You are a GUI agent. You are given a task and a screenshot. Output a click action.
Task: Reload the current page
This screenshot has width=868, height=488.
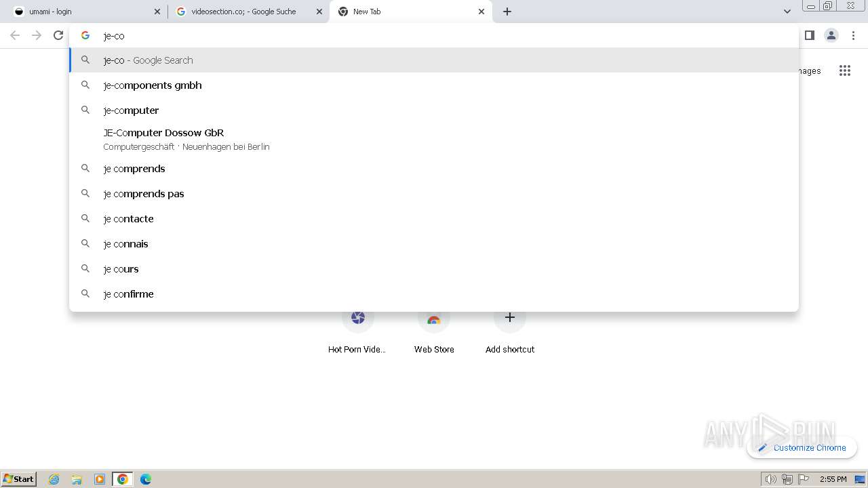pos(58,35)
